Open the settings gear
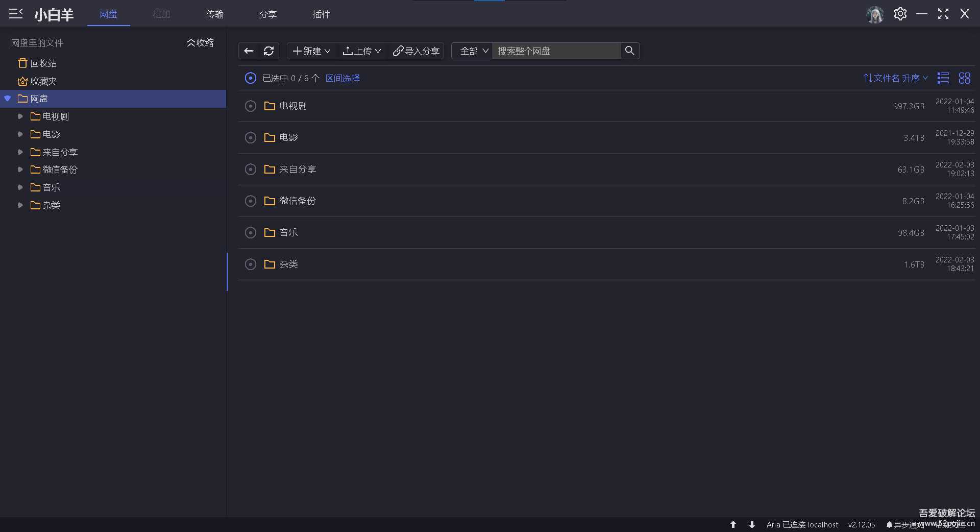This screenshot has height=532, width=980. click(900, 14)
